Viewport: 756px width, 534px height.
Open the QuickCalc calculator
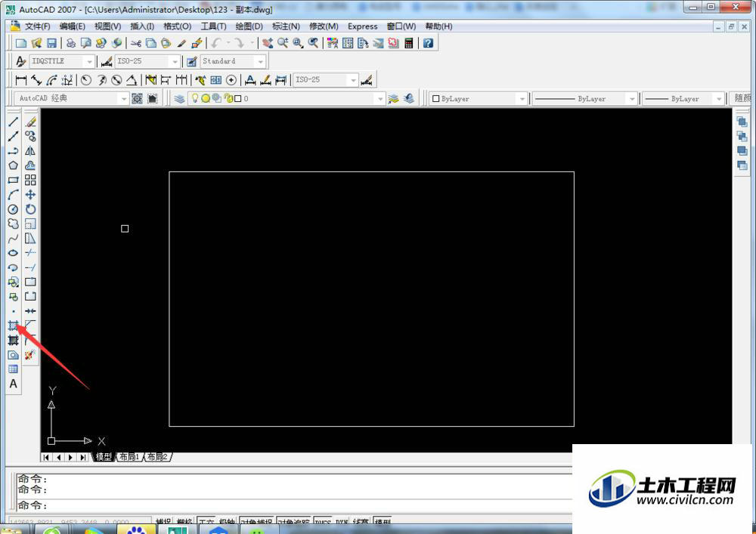coord(409,43)
